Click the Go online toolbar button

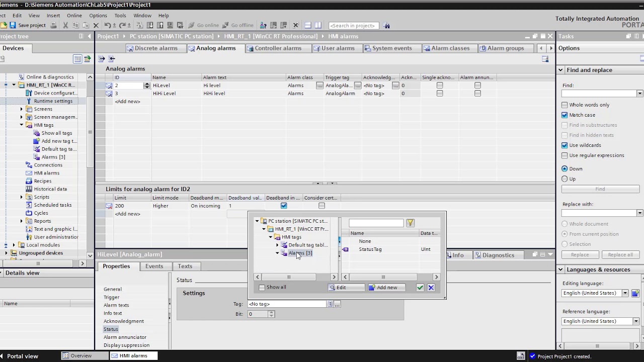tap(203, 25)
